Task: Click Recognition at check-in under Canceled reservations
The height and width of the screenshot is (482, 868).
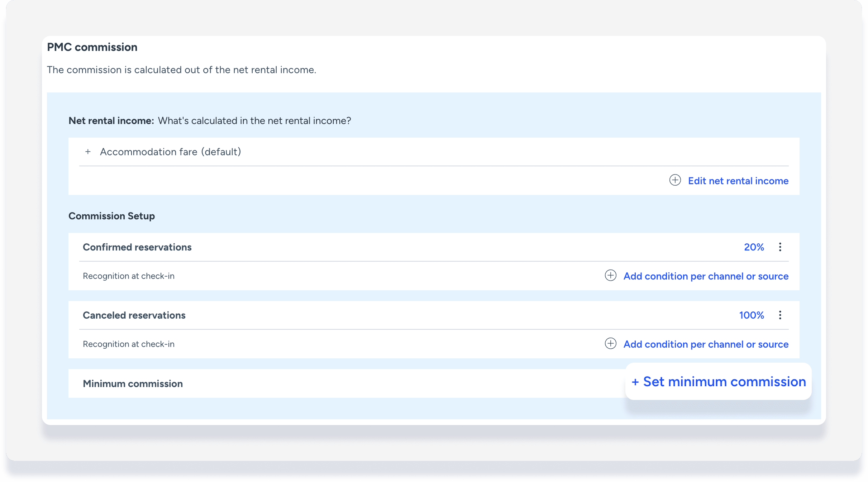Action: coord(128,344)
